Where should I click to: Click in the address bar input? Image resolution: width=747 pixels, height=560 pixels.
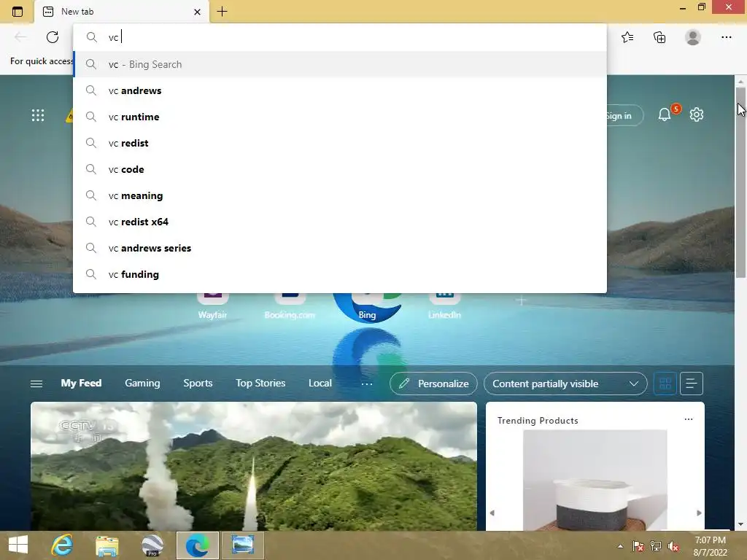340,37
